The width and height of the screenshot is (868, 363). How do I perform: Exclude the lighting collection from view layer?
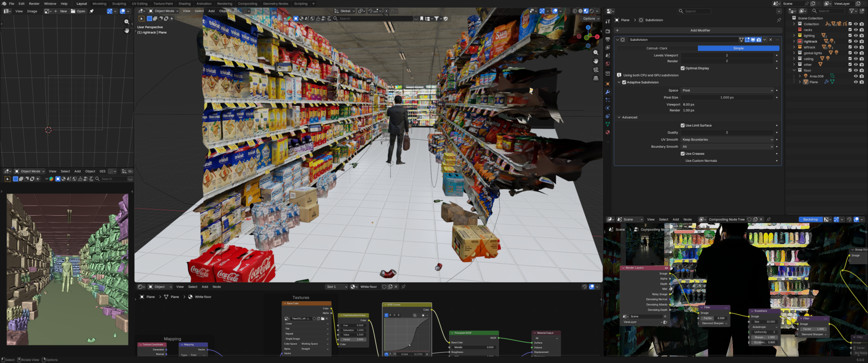click(850, 35)
